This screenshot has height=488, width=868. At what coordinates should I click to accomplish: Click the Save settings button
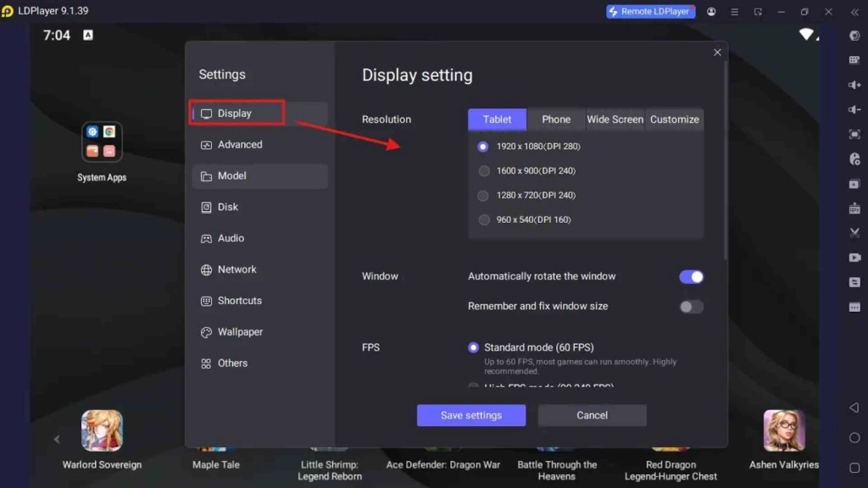[x=471, y=415]
